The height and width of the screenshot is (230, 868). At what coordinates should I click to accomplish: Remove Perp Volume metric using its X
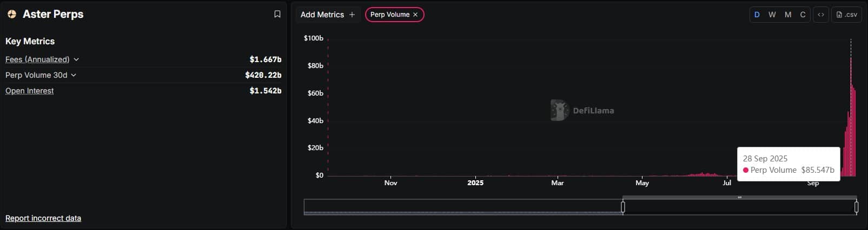415,15
